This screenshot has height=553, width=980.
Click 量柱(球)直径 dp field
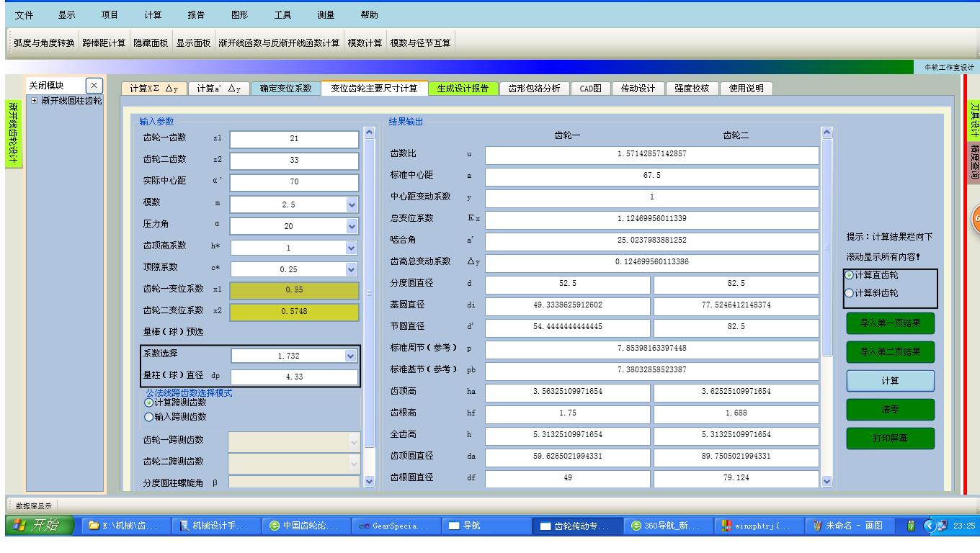[x=294, y=377]
